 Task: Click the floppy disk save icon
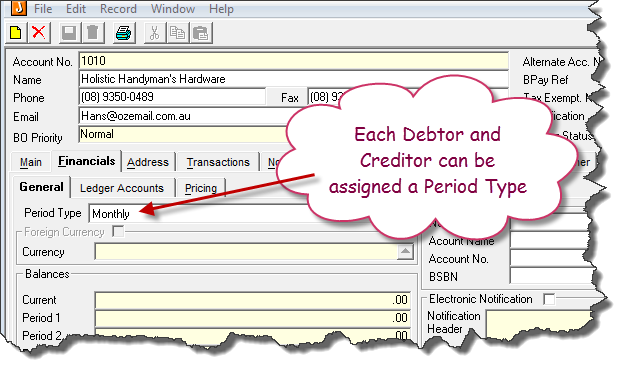pos(69,32)
